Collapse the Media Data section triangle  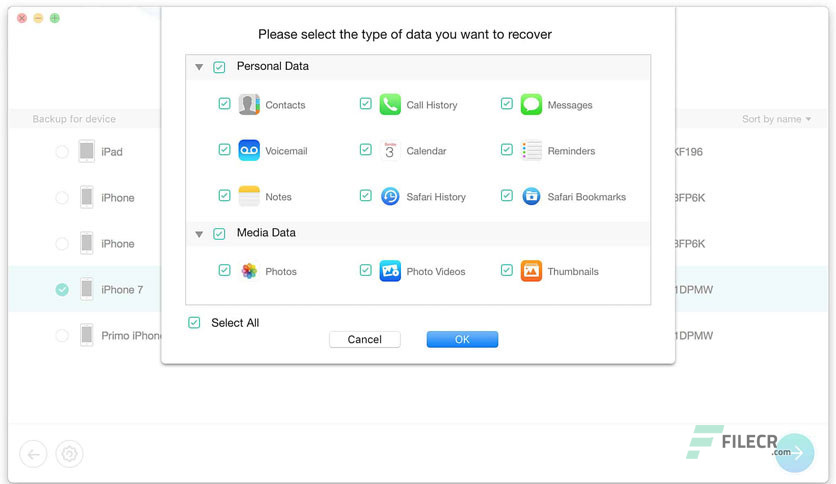coord(199,234)
